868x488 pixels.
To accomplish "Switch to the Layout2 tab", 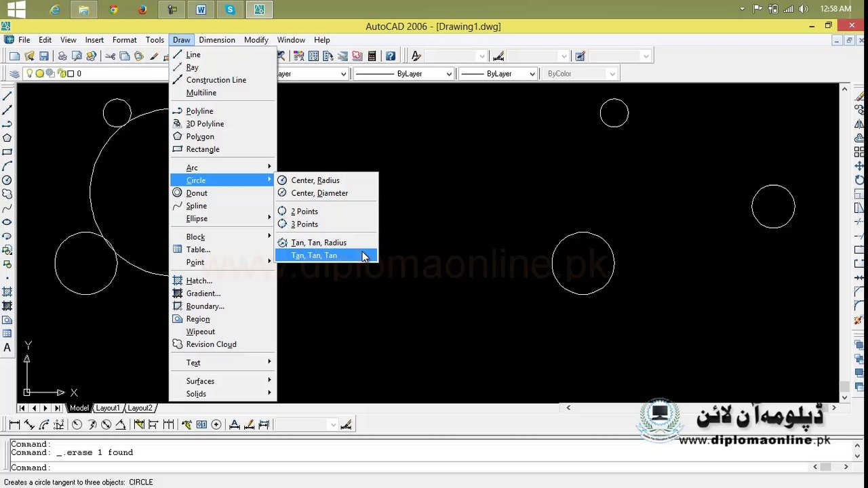I will click(140, 408).
